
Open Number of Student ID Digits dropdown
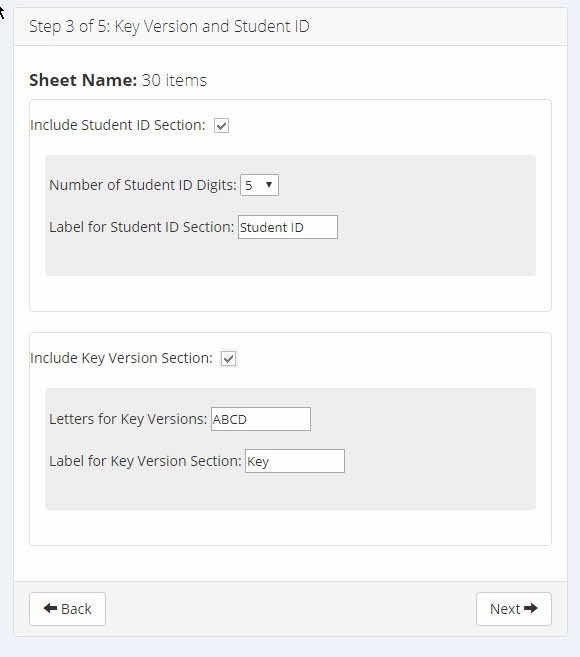259,185
